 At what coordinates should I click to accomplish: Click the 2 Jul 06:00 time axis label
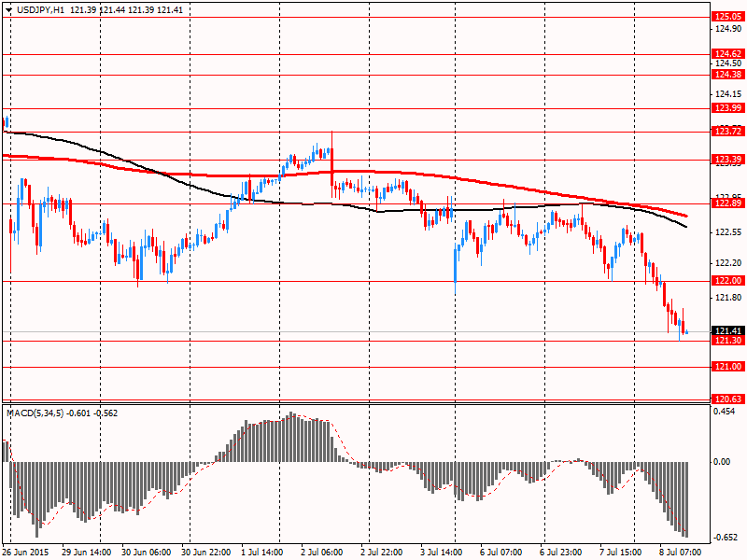(x=321, y=553)
